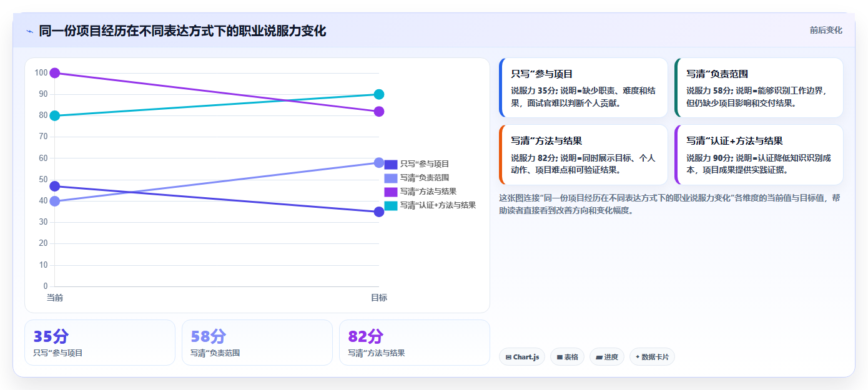Toggle the 写清“方法与结果 legend swatch
The height and width of the screenshot is (390, 868).
[x=391, y=192]
